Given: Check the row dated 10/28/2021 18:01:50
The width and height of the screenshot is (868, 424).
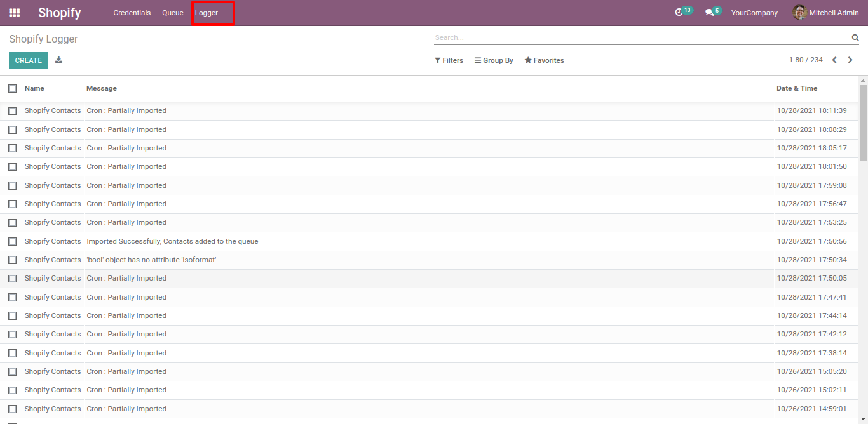Looking at the screenshot, I should pyautogui.click(x=12, y=167).
